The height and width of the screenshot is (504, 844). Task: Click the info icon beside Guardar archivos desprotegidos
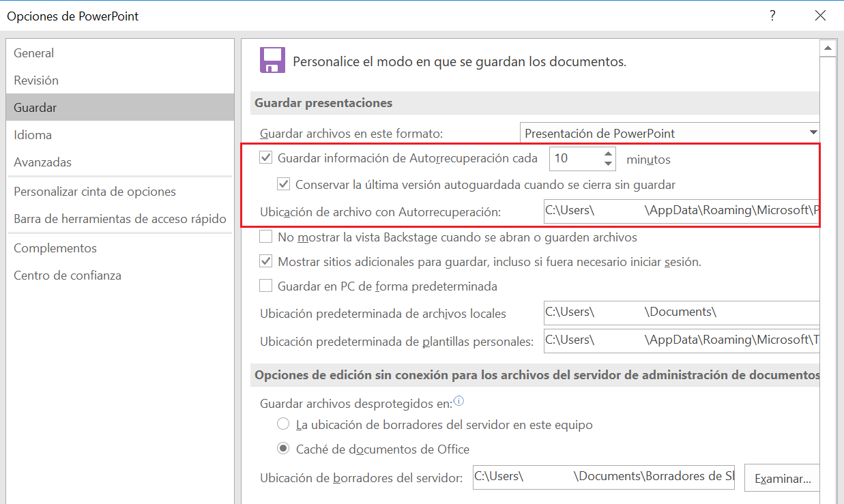[459, 401]
